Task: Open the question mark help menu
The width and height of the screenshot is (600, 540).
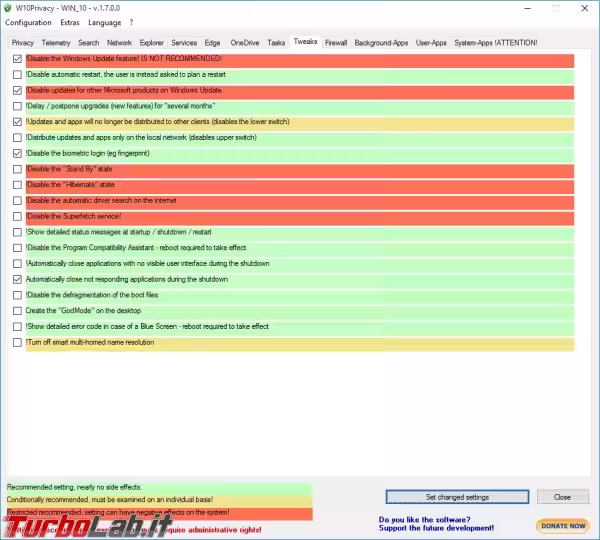Action: [131, 23]
